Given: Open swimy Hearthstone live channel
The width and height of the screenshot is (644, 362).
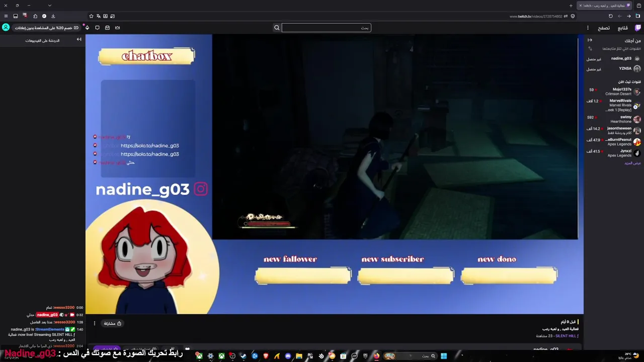Looking at the screenshot, I should click(x=613, y=119).
